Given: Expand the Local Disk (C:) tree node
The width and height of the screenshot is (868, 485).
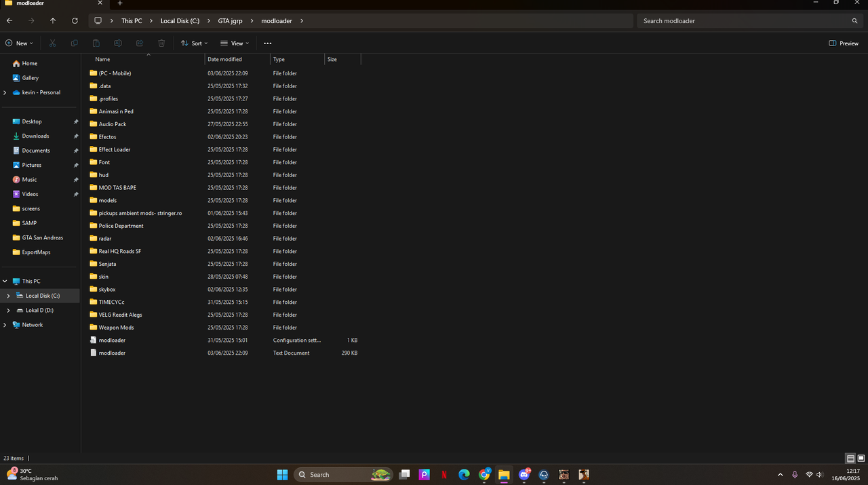Looking at the screenshot, I should pos(8,296).
